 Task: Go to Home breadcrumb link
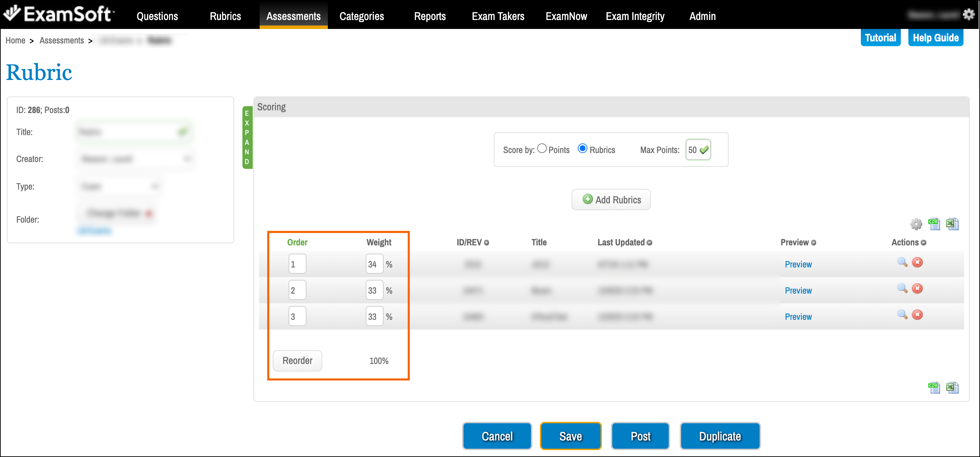pos(15,40)
